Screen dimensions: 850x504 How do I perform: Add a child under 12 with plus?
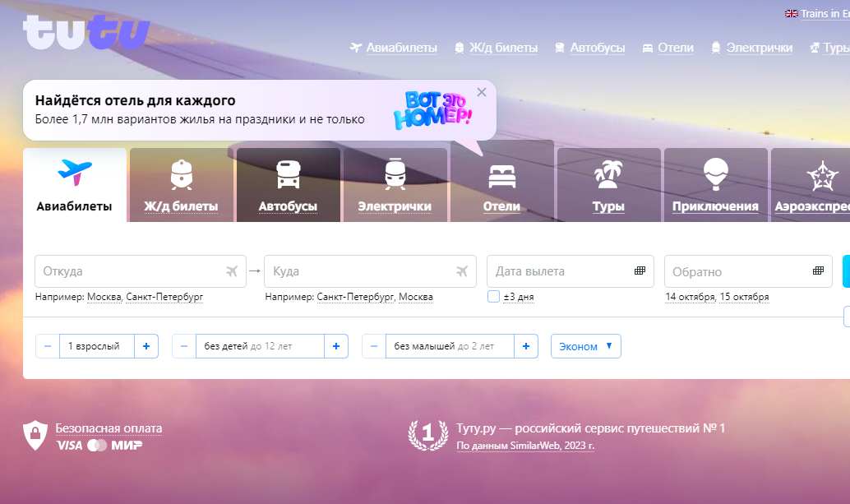click(x=335, y=346)
